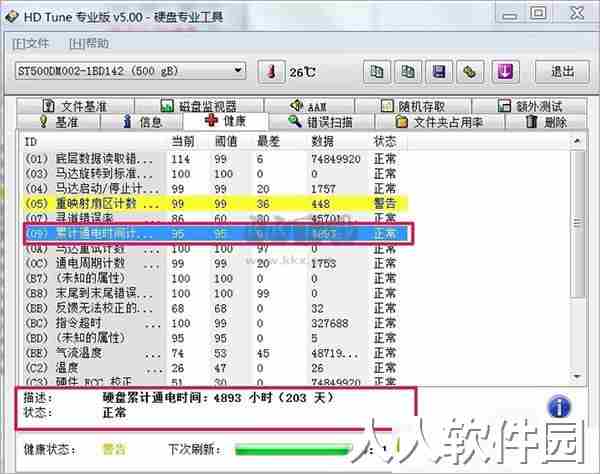Switch to the 删除 tab
The width and height of the screenshot is (600, 474).
546,122
